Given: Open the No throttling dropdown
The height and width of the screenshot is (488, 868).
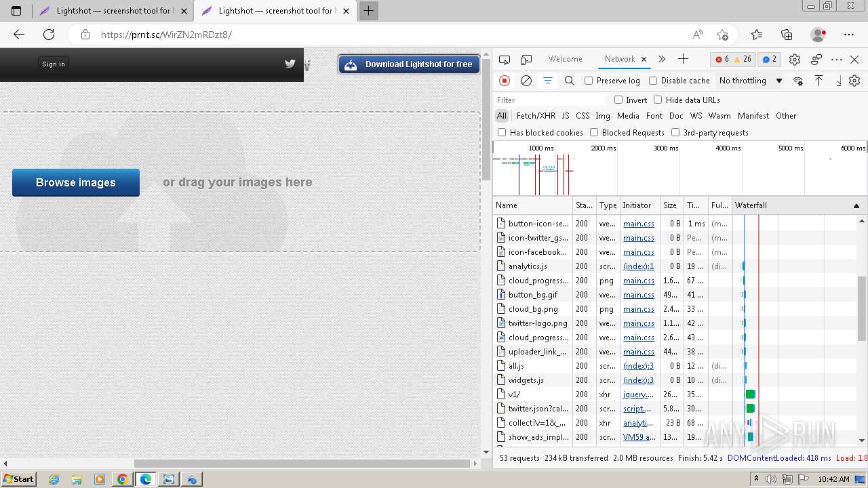Looking at the screenshot, I should point(751,81).
